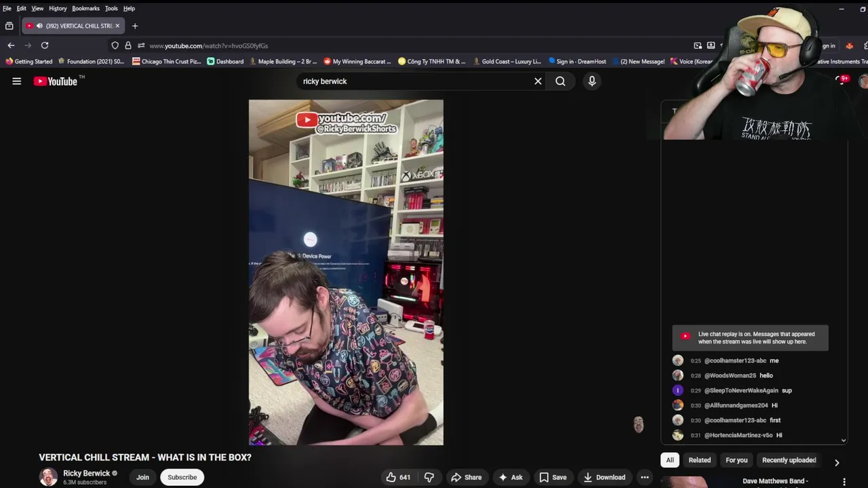868x488 pixels.
Task: Open the (2) New Message bookmark
Action: pyautogui.click(x=638, y=62)
